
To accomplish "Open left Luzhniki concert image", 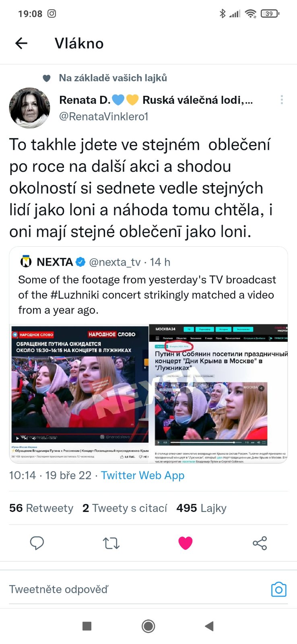I will pyautogui.click(x=79, y=393).
